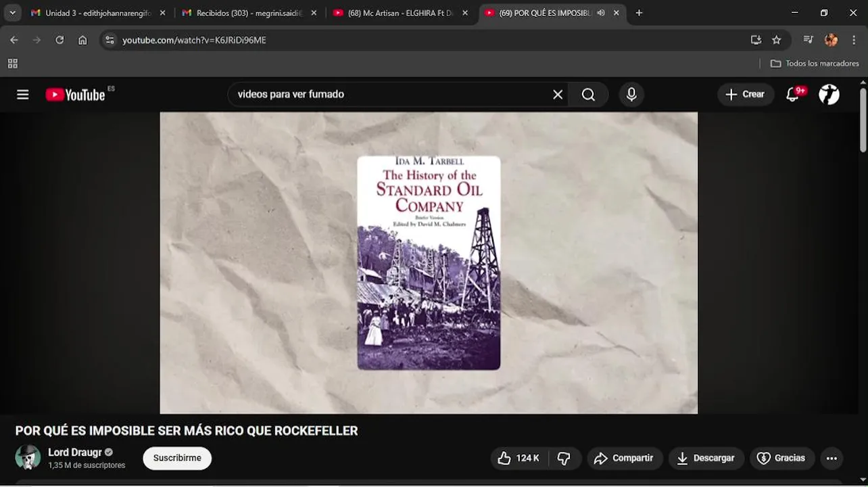Close the POR QUÉ ES IMPOSIBLE tab
Viewport: 868px width, 487px height.
pos(616,13)
